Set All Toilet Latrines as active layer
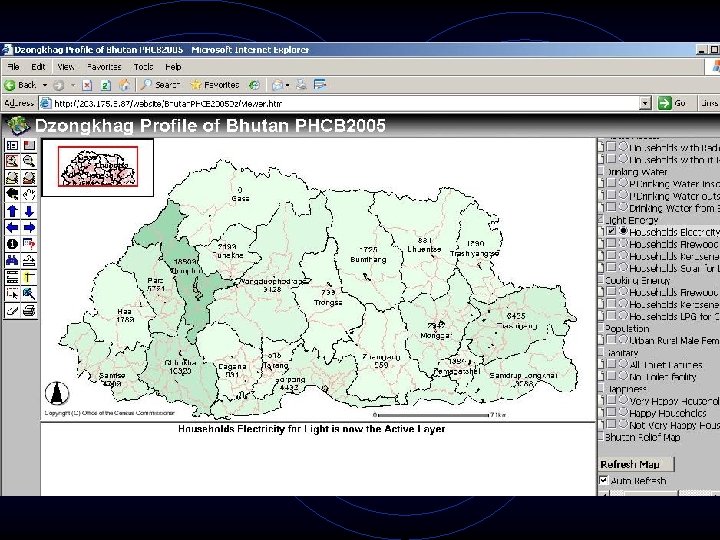Viewport: 720px width, 540px height. pos(623,363)
